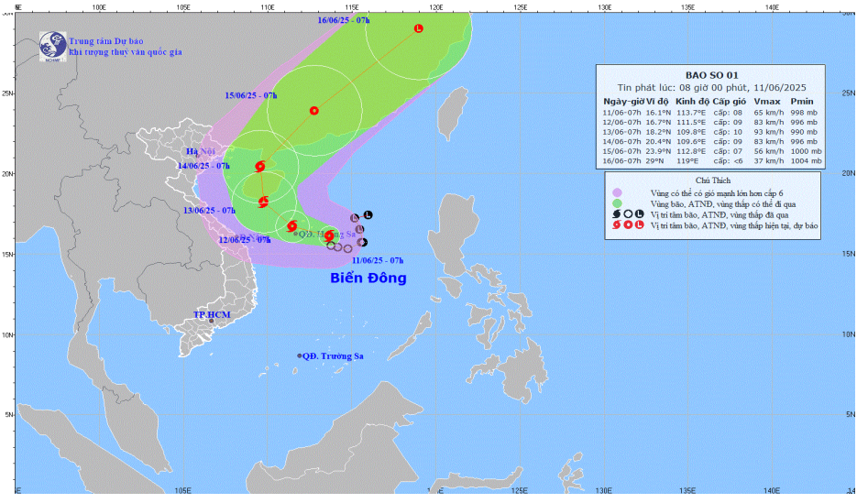868x503 pixels.
Task: Click the 'Vmax' column header
Action: 767,102
